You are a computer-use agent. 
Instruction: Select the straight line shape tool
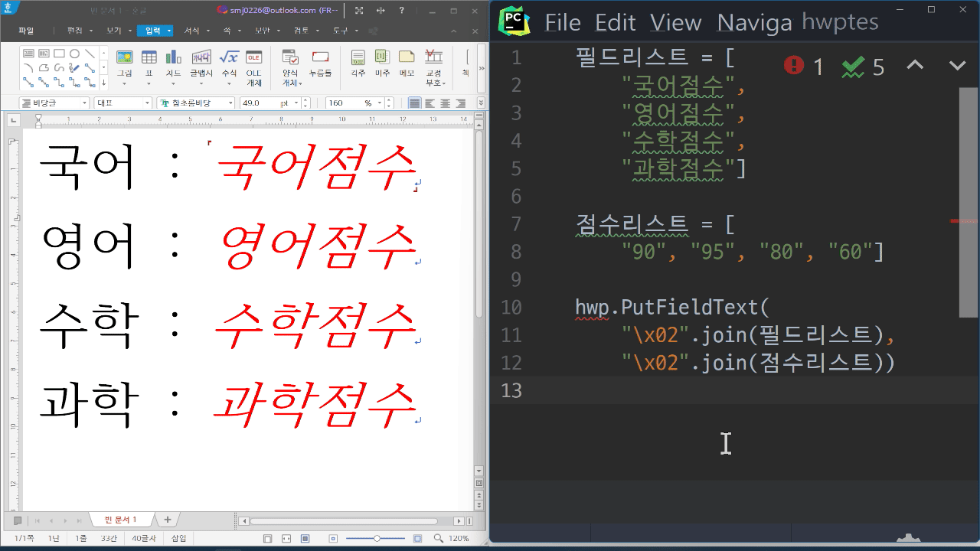90,54
